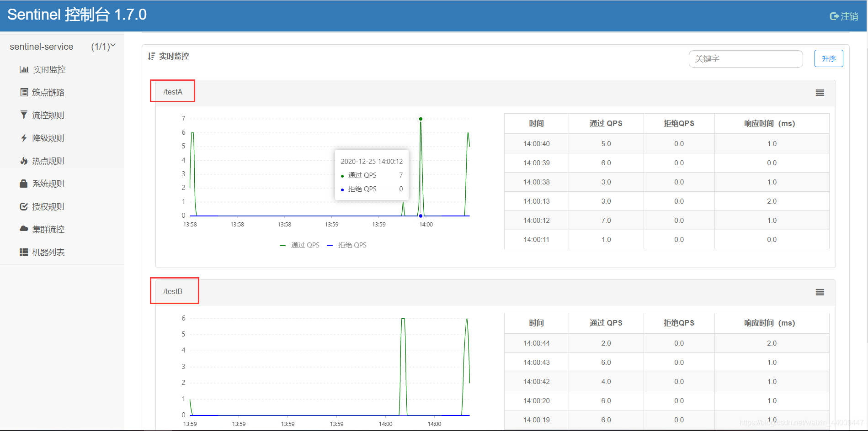Click 拒绝QPS column header in /testA table

(x=679, y=123)
